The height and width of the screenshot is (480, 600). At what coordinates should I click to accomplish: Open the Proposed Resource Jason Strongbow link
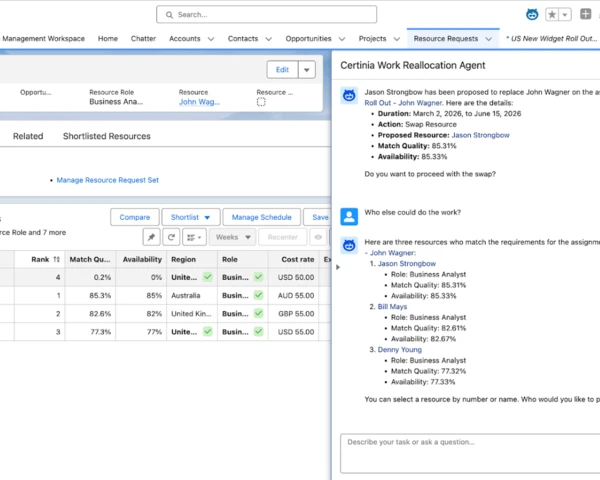coord(481,135)
